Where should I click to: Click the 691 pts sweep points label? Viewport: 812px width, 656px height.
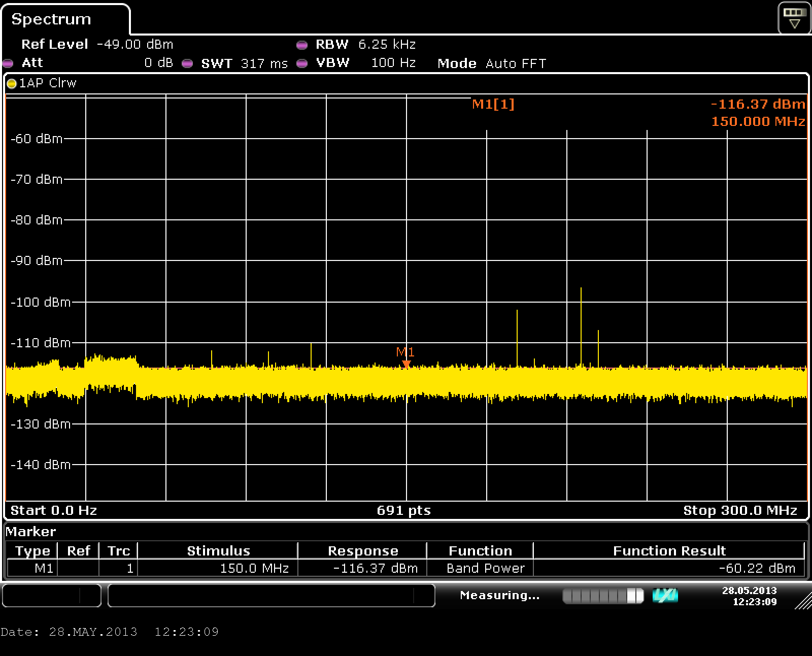pos(403,510)
